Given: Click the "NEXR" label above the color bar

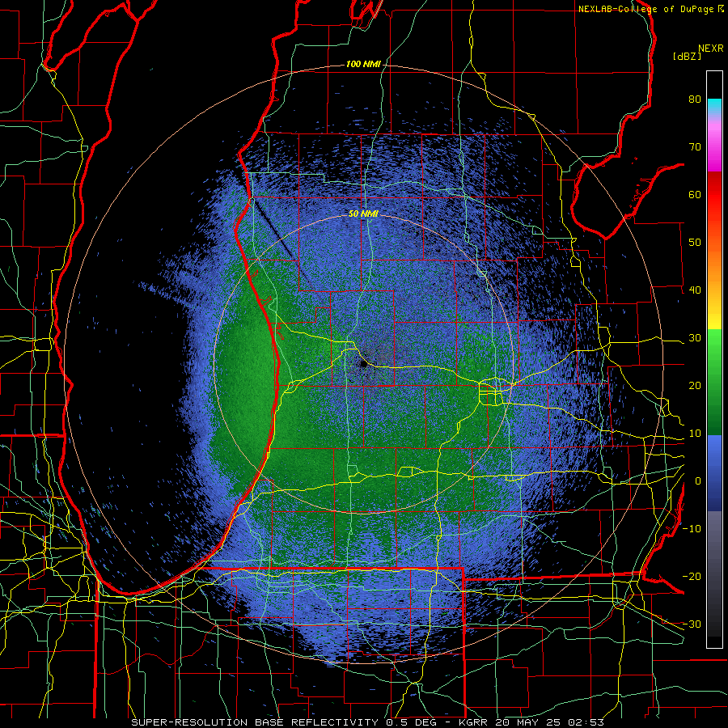Looking at the screenshot, I should tap(711, 49).
